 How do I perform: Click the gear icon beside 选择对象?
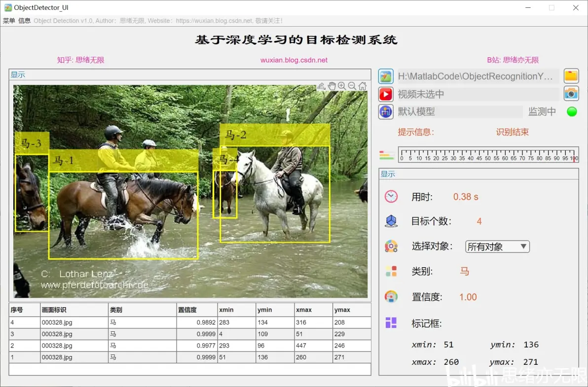point(391,246)
